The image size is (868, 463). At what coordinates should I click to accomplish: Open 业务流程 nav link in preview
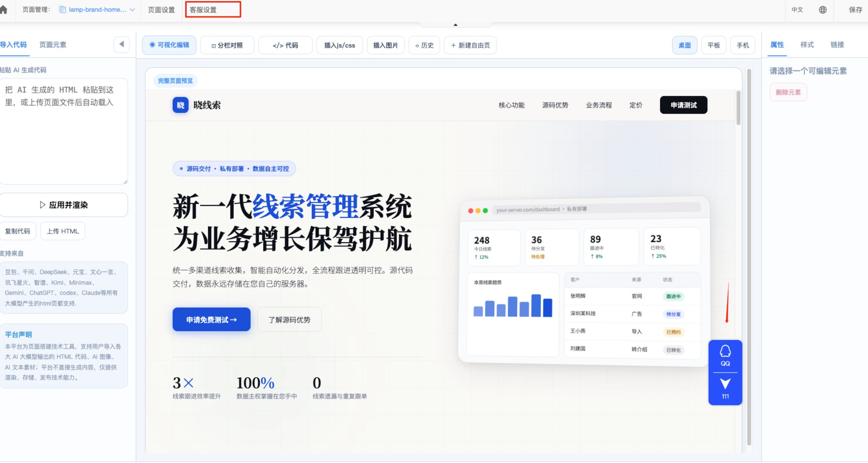(599, 105)
